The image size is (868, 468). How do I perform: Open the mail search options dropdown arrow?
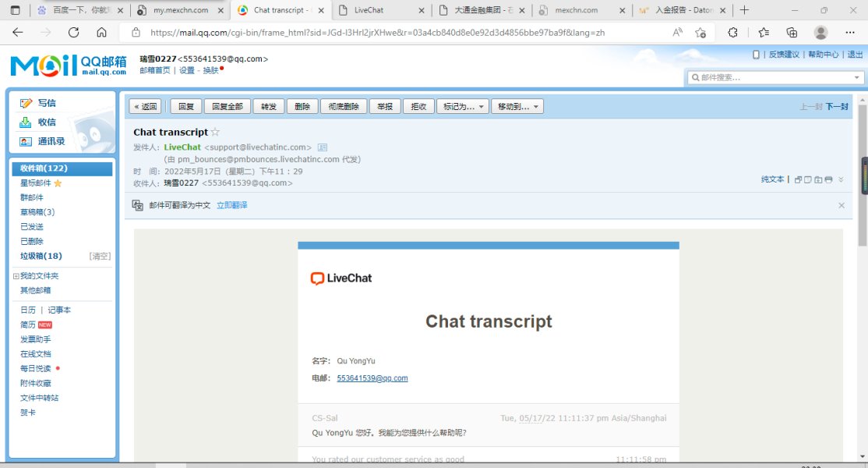pos(856,77)
